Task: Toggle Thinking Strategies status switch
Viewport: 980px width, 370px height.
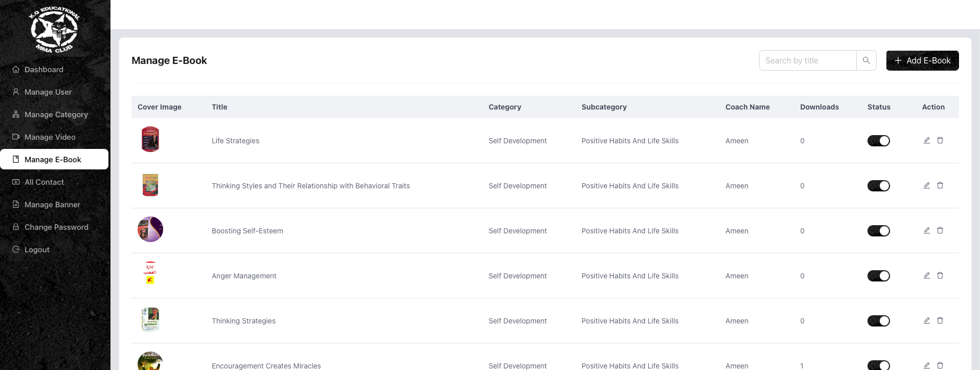Action: pyautogui.click(x=878, y=321)
